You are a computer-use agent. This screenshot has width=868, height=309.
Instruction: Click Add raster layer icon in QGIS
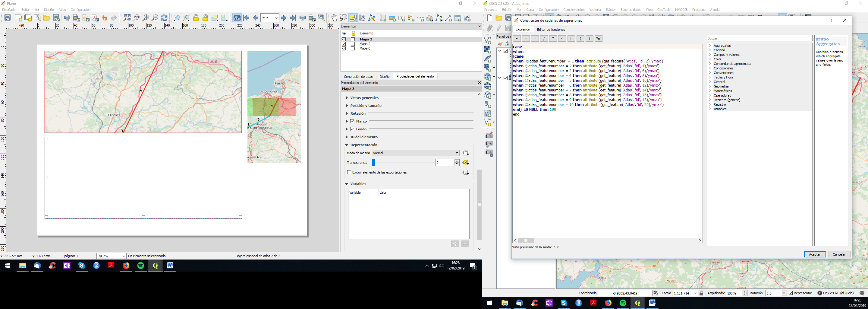click(x=487, y=49)
